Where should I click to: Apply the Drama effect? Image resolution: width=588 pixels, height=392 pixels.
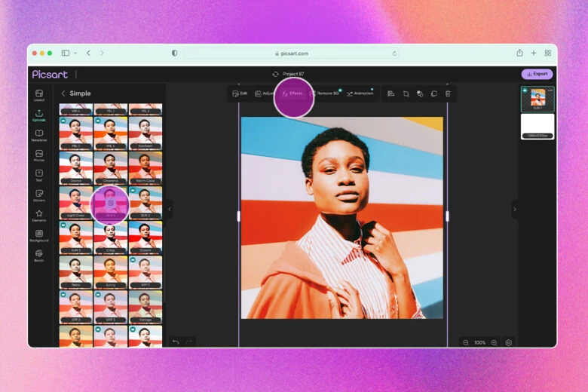(75, 168)
